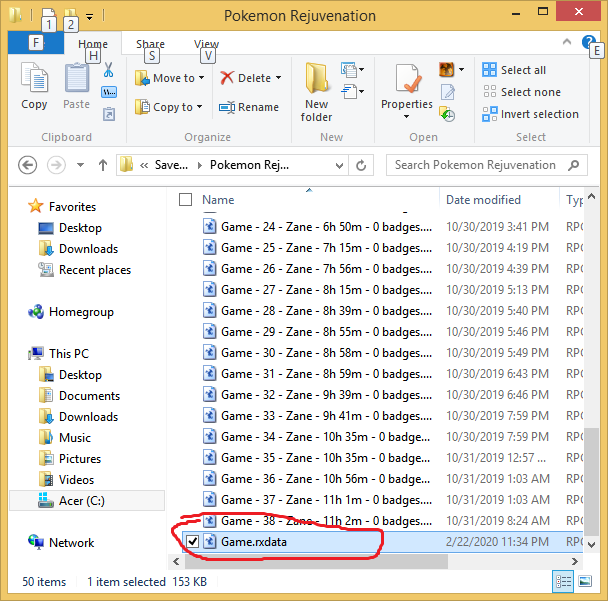Click the search magnifier icon

tap(573, 166)
